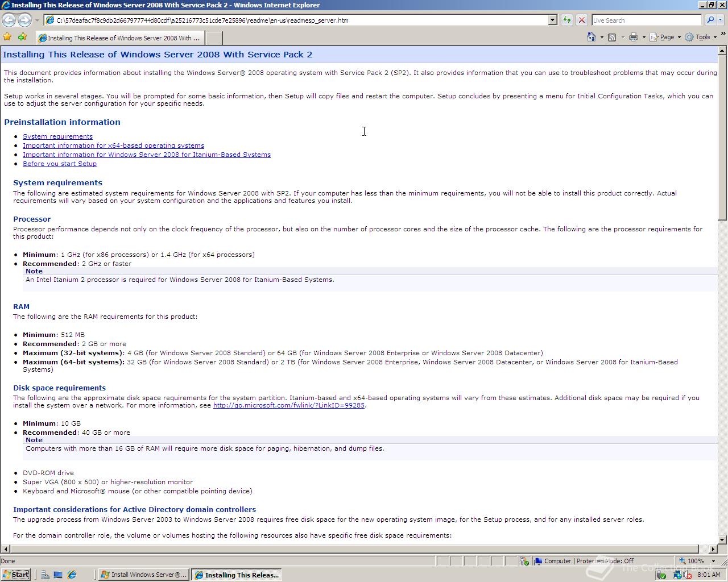728x582 pixels.
Task: Open the 'Before you start Setup' link
Action: [60, 164]
